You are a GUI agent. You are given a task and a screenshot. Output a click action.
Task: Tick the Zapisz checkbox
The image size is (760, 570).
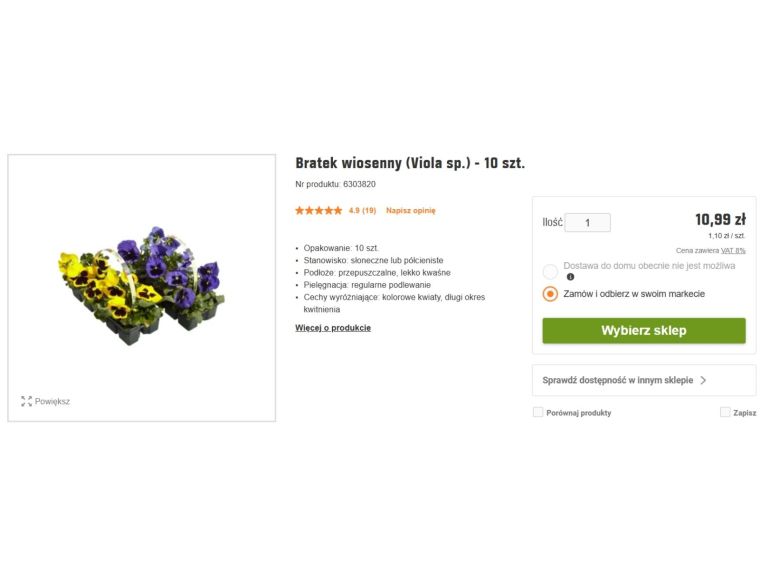pos(725,412)
